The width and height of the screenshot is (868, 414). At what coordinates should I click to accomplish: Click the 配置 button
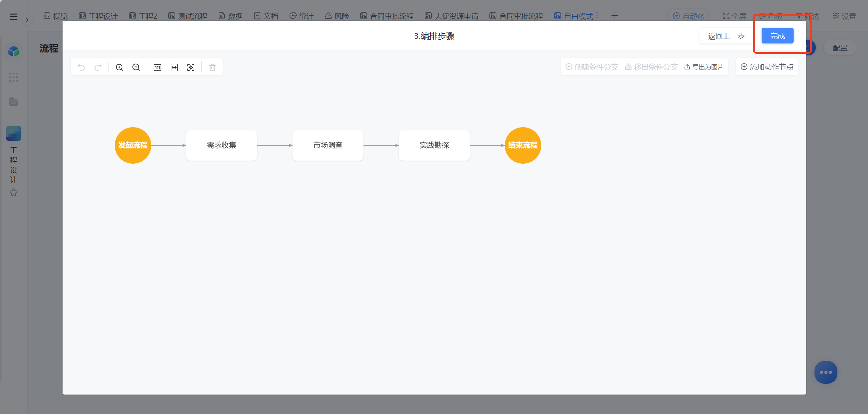(x=840, y=48)
